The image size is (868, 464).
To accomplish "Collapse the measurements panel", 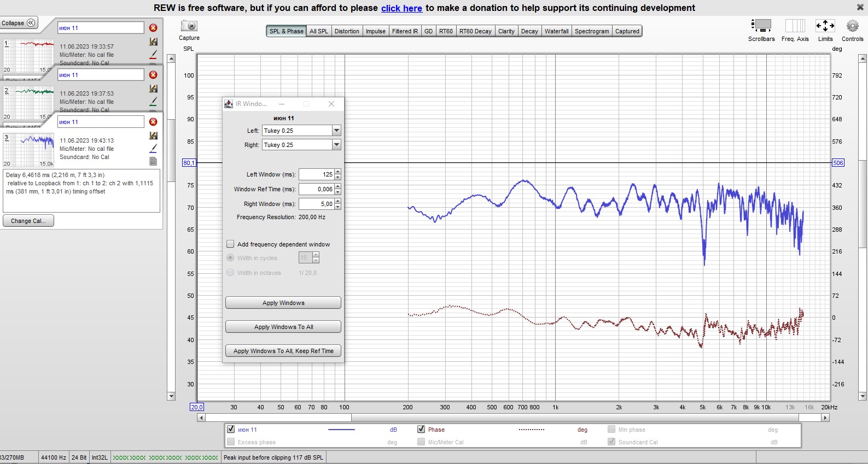I will [x=19, y=23].
